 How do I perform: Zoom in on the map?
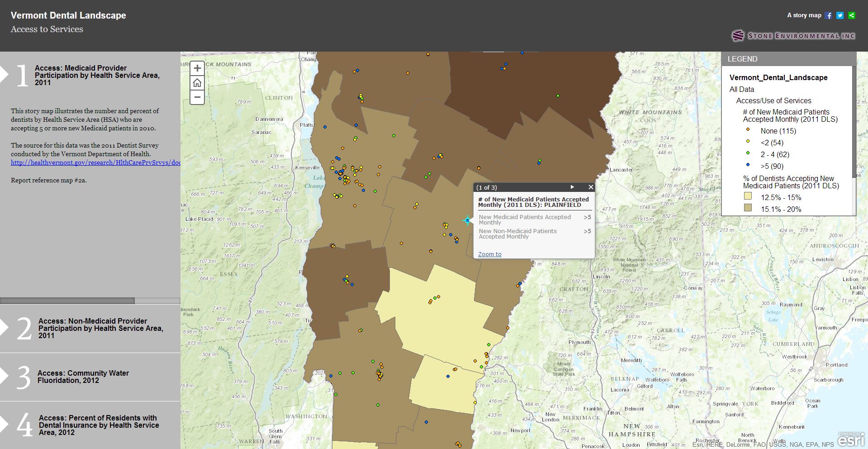197,68
